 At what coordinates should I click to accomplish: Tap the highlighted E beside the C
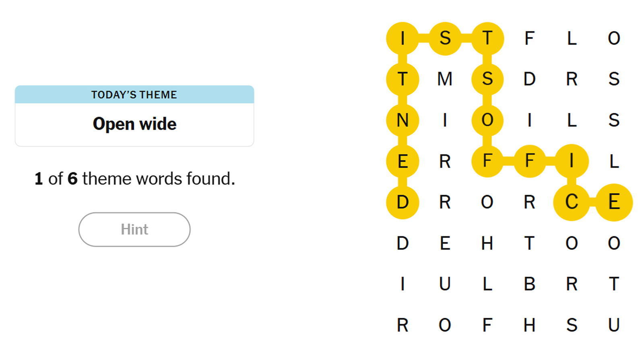(x=614, y=202)
